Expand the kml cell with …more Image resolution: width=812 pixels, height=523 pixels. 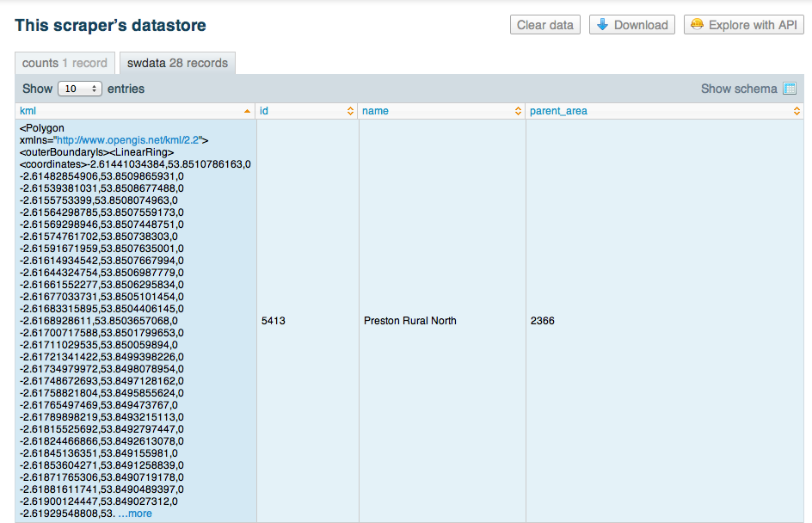tap(135, 514)
